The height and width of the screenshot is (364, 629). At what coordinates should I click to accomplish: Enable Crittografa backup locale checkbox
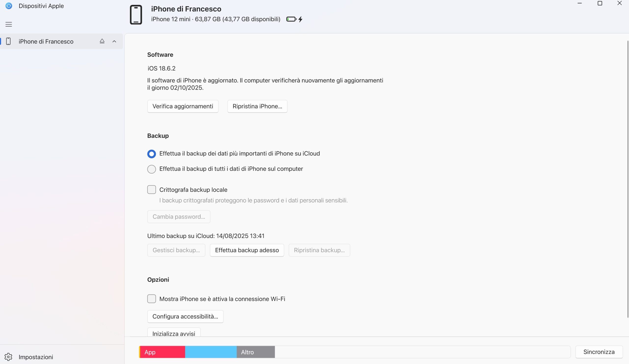pos(152,190)
